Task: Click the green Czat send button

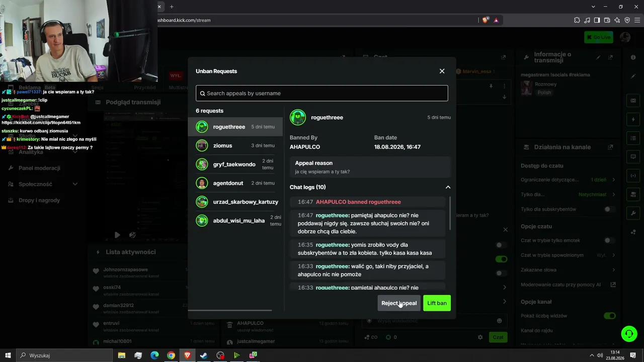Action: (x=498, y=337)
